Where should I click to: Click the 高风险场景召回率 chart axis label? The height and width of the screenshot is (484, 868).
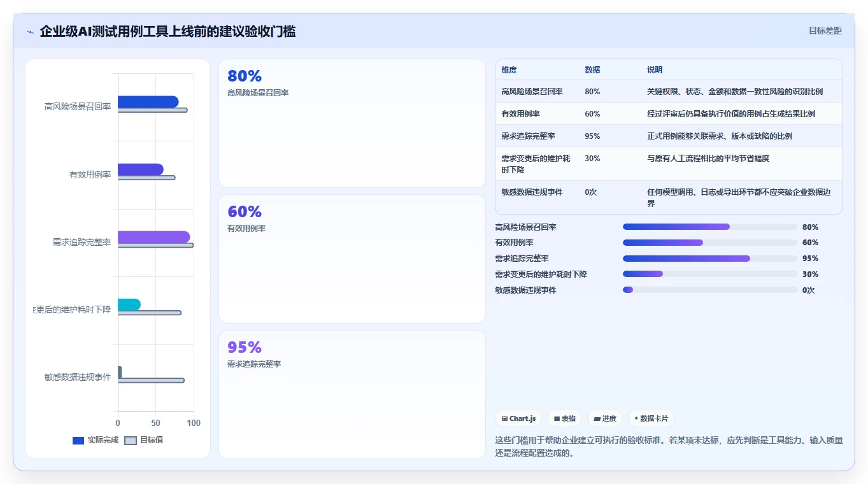pos(78,106)
